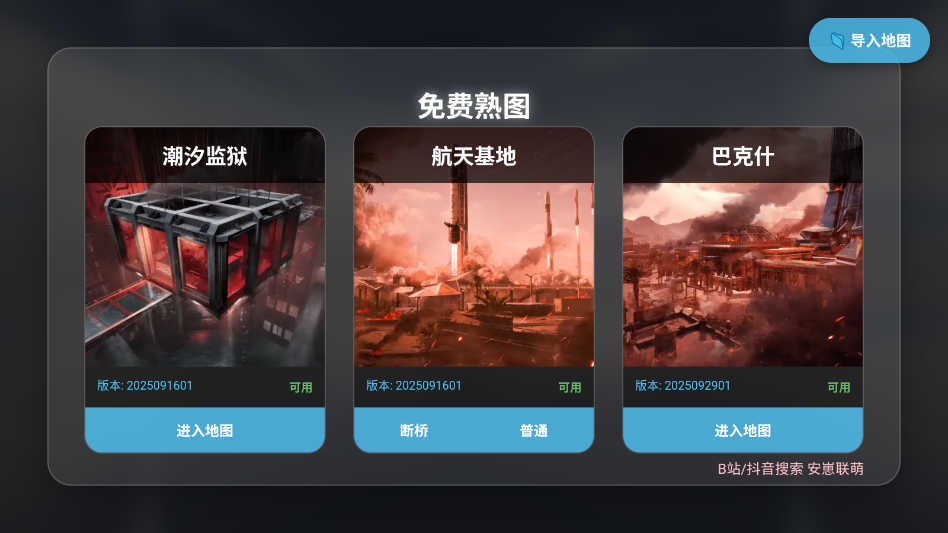Enter the 潮汐监狱 map via 进入地图
This screenshot has height=533, width=948.
(205, 430)
